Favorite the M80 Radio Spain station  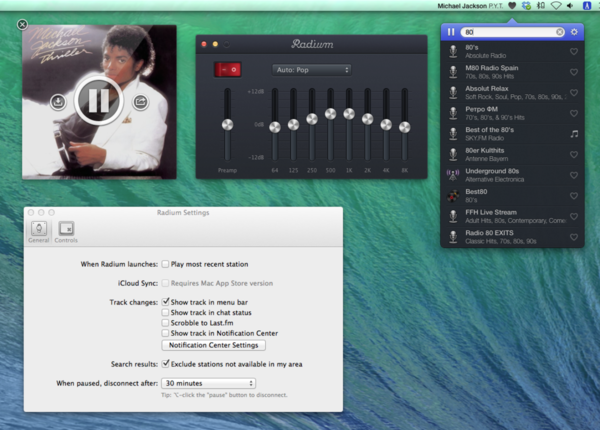tap(574, 72)
